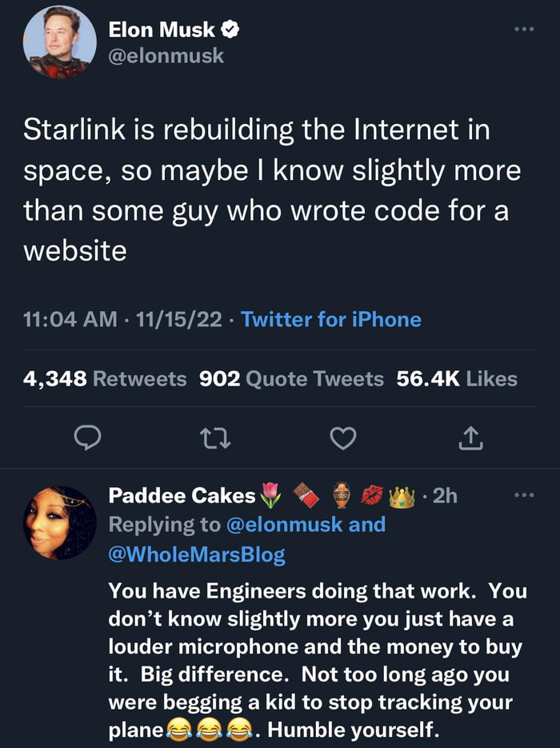Retweet Elon Musk's Starlink tweet

[215, 437]
